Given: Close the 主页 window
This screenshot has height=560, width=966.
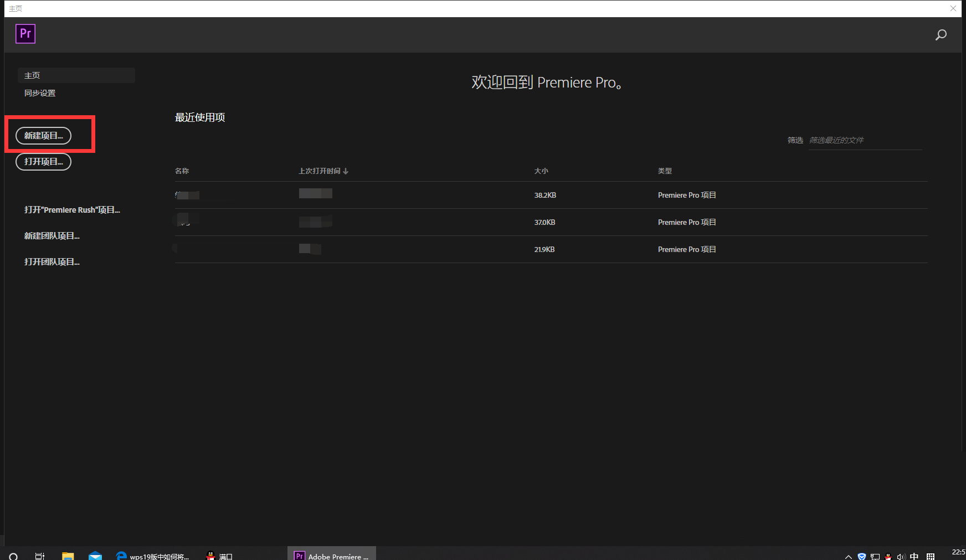Looking at the screenshot, I should pos(953,8).
